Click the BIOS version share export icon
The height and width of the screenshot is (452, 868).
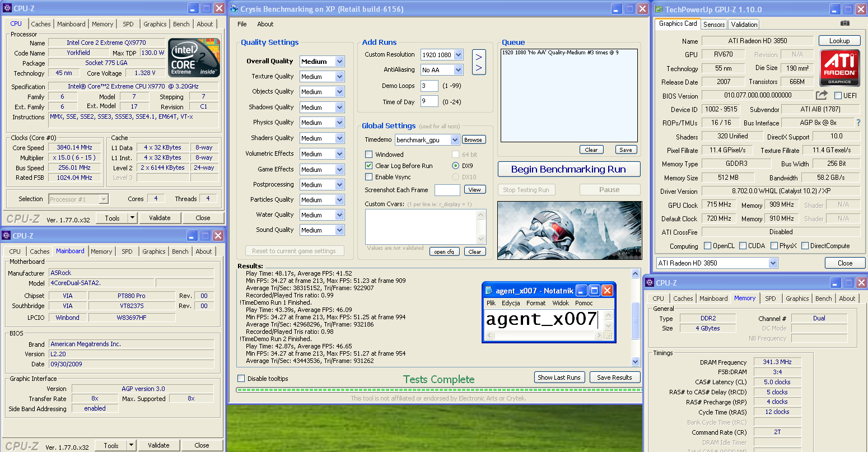click(x=822, y=95)
